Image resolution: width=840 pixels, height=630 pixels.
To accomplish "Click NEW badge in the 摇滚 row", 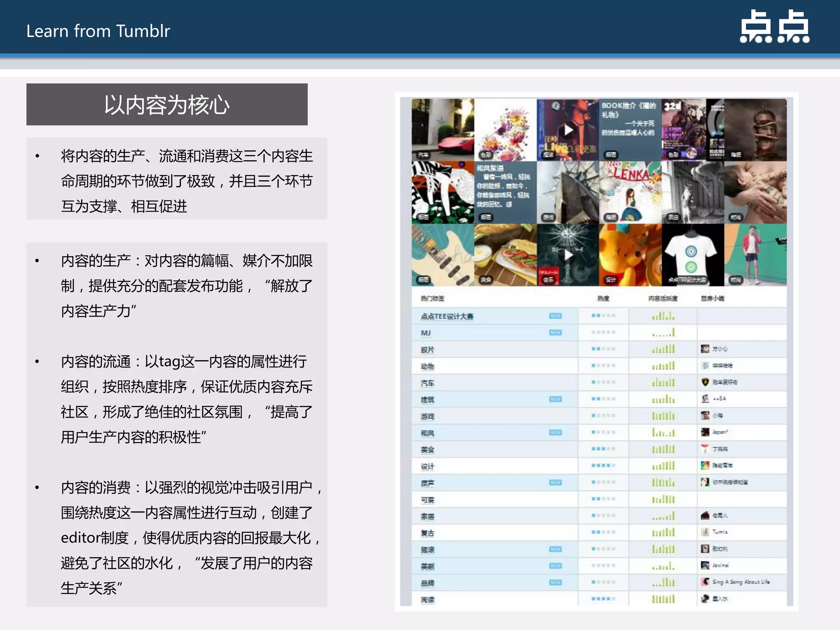I will click(x=555, y=549).
